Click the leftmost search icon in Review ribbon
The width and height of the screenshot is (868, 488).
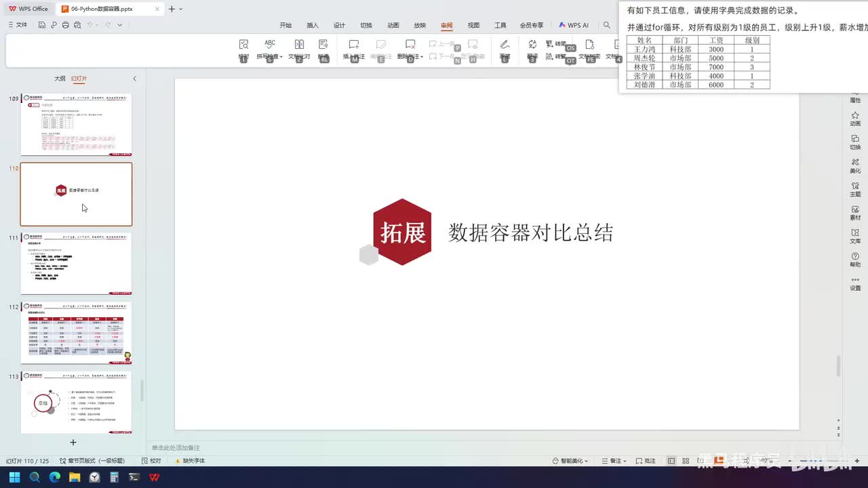pyautogui.click(x=243, y=44)
